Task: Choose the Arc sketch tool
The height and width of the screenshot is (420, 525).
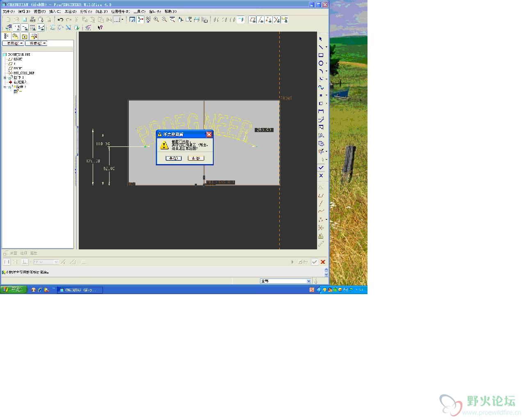Action: (x=321, y=71)
